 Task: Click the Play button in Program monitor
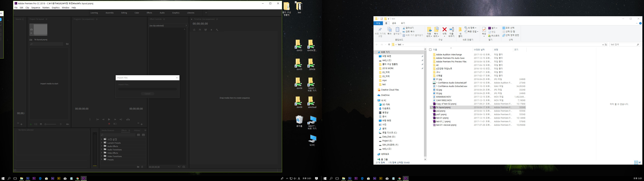coord(109,119)
